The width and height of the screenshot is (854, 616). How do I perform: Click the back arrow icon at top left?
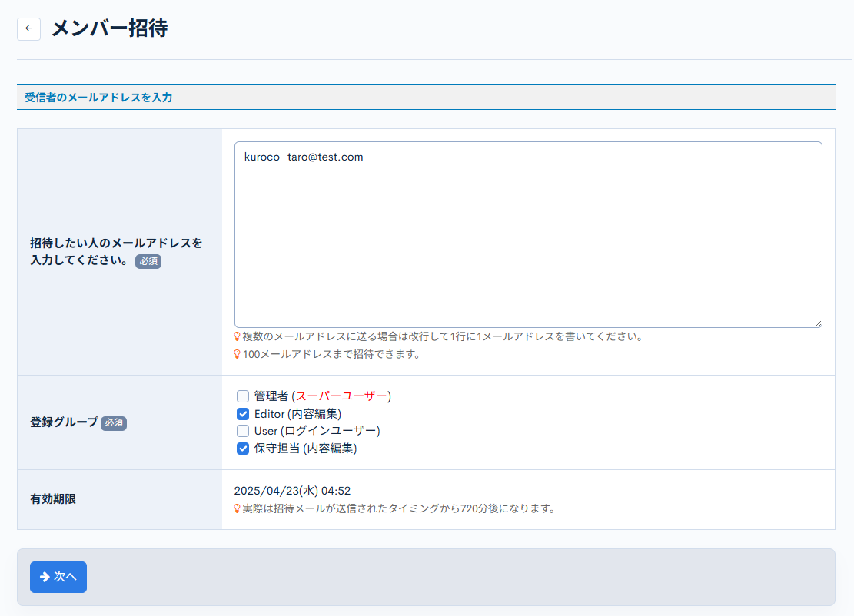28,28
